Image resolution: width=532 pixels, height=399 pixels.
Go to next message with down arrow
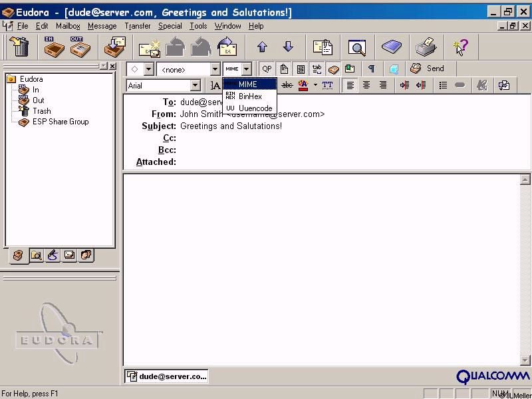(x=288, y=47)
